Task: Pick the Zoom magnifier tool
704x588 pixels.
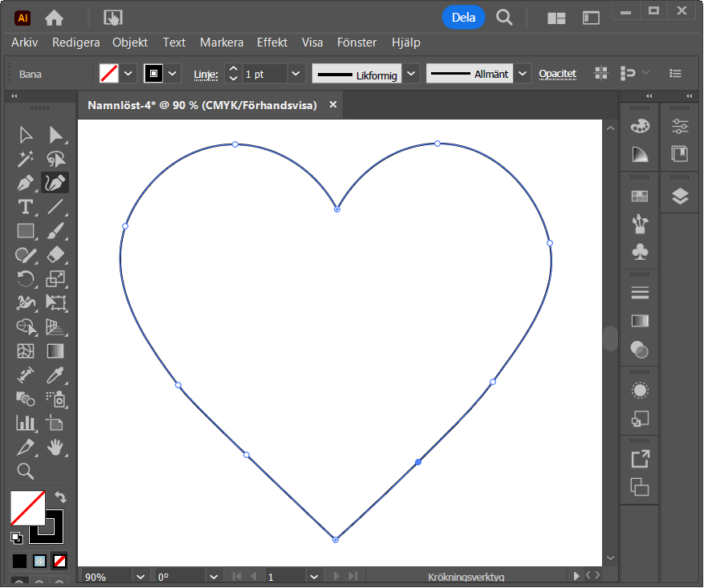Action: point(26,471)
